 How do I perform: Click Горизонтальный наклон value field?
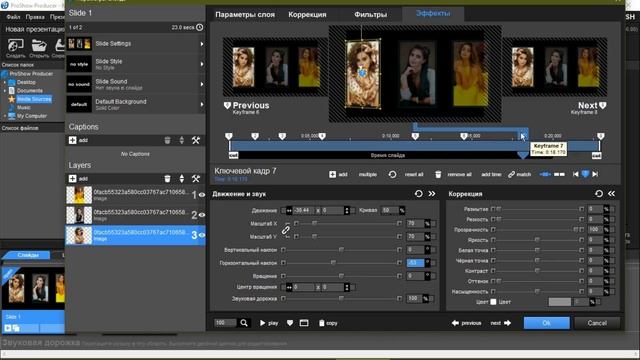415,263
